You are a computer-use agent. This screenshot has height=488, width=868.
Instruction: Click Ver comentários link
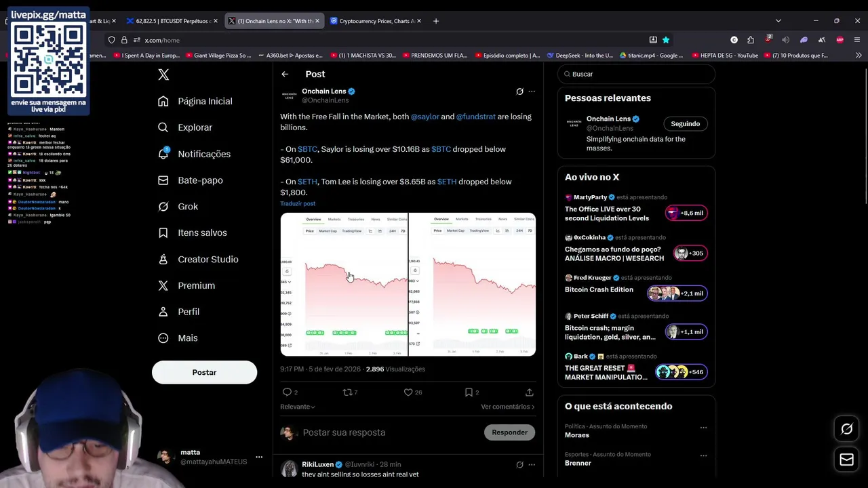[508, 407]
